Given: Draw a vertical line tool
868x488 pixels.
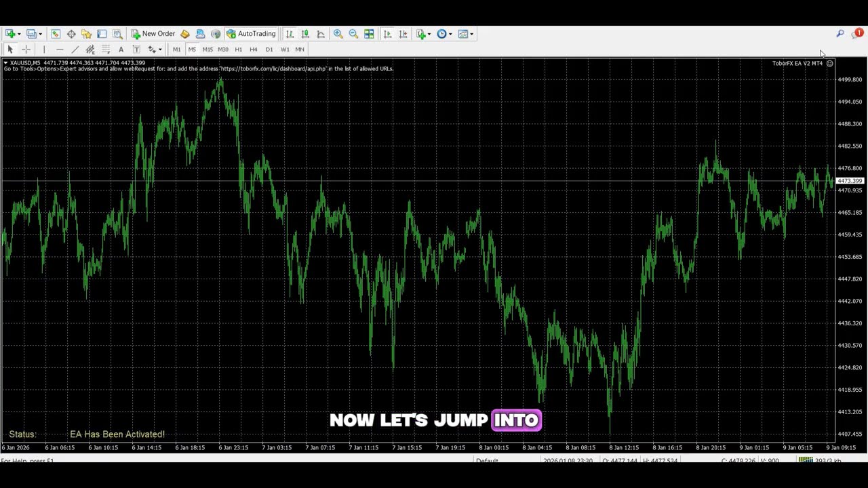Looking at the screenshot, I should pos(44,49).
